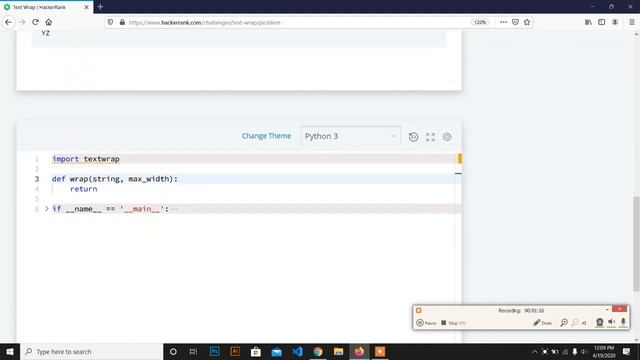The image size is (640, 360).
Task: Open Task View from the taskbar
Action: 193,351
